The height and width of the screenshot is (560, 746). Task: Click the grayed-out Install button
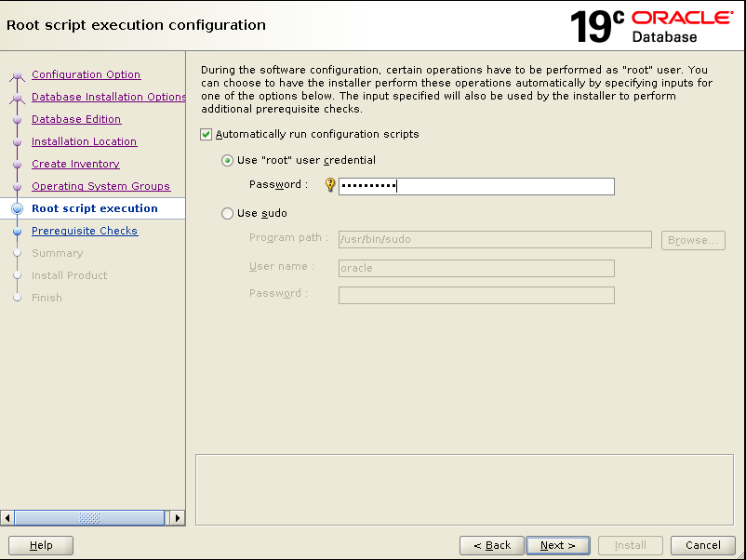coord(631,545)
